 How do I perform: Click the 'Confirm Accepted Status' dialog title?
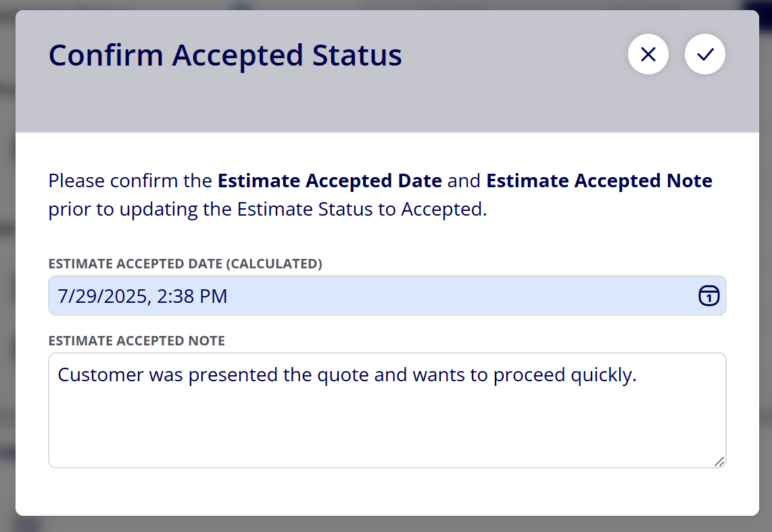[225, 55]
